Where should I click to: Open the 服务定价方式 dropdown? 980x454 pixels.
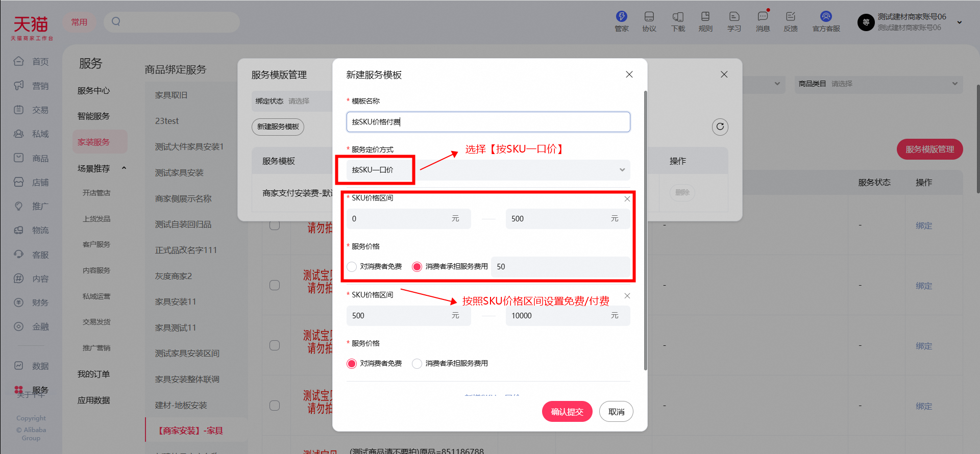click(x=488, y=170)
